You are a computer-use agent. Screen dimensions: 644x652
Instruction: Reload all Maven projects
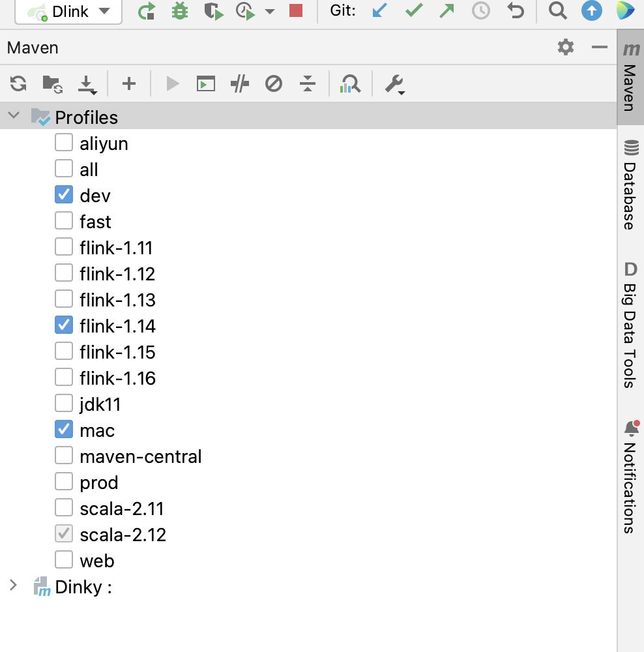[x=18, y=83]
